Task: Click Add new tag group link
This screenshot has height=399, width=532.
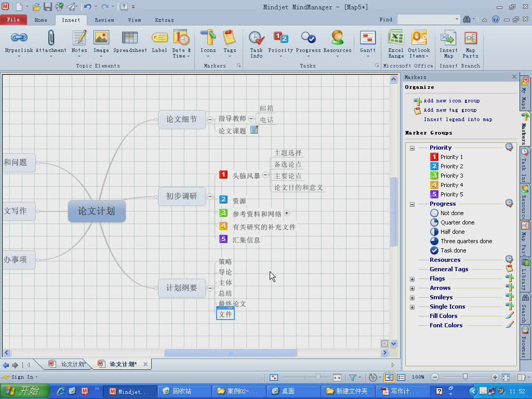Action: (450, 110)
